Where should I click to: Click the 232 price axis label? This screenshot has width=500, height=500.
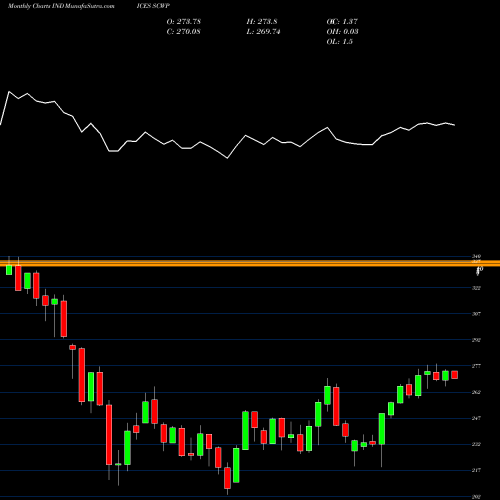point(476,444)
